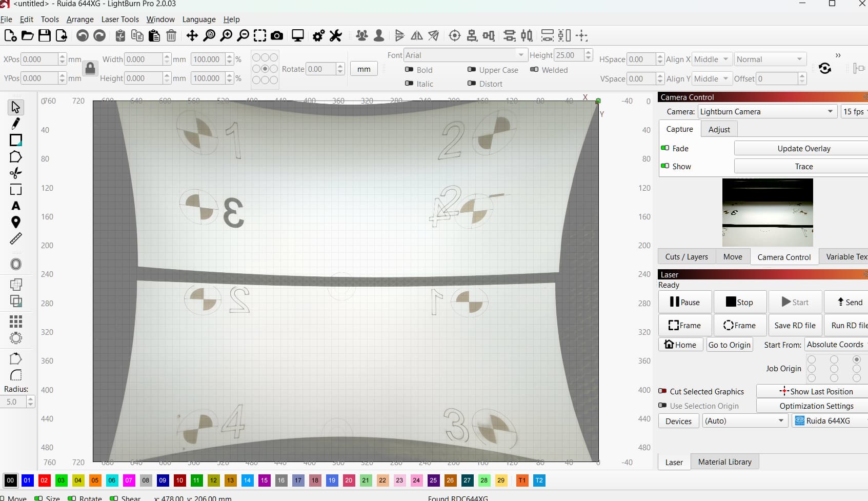Viewport: 868px width, 501px height.
Task: Click the Update Overlay button
Action: tap(803, 149)
